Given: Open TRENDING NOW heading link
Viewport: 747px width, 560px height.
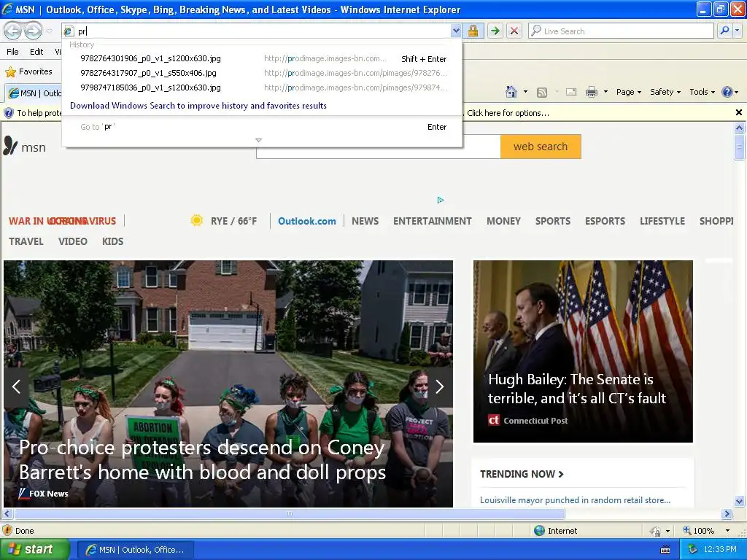Looking at the screenshot, I should point(522,474).
